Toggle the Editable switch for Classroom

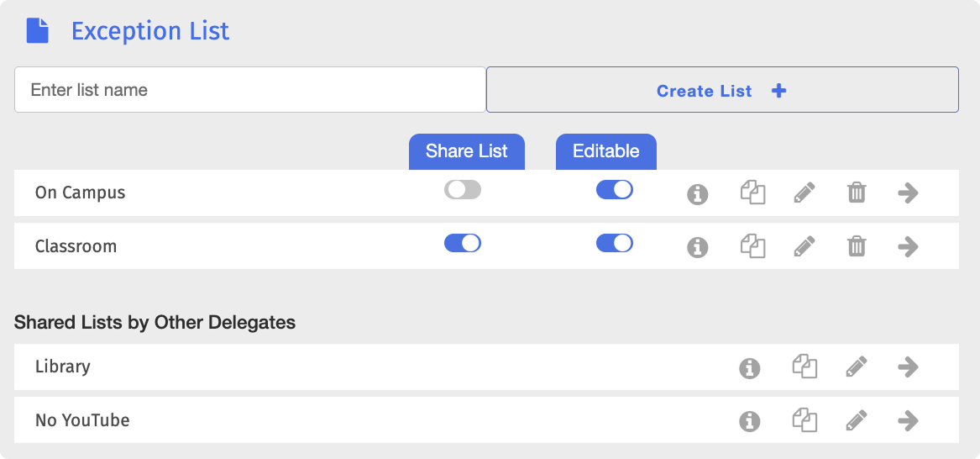coord(615,243)
